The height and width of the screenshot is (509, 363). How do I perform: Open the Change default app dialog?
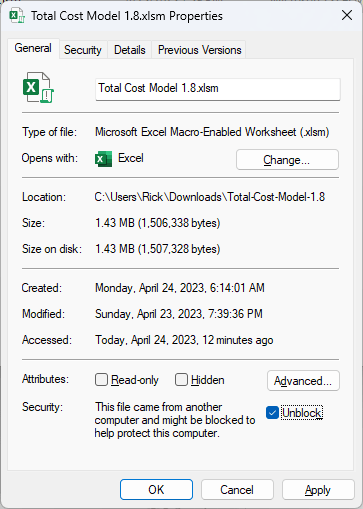pos(287,160)
